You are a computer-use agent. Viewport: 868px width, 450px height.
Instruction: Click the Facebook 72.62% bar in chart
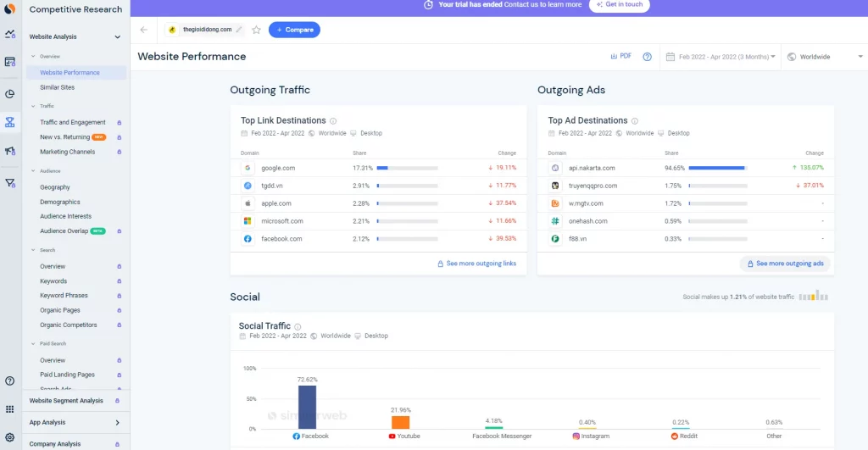point(307,407)
